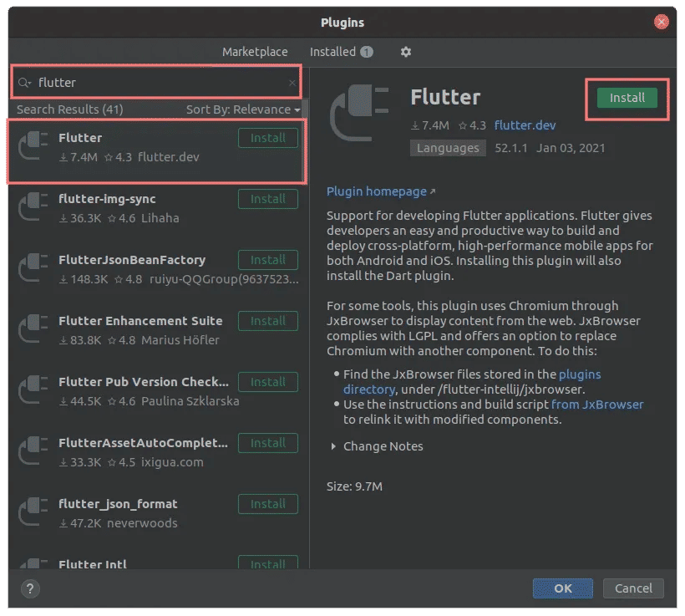Select the flutter_json_format result name

point(118,504)
